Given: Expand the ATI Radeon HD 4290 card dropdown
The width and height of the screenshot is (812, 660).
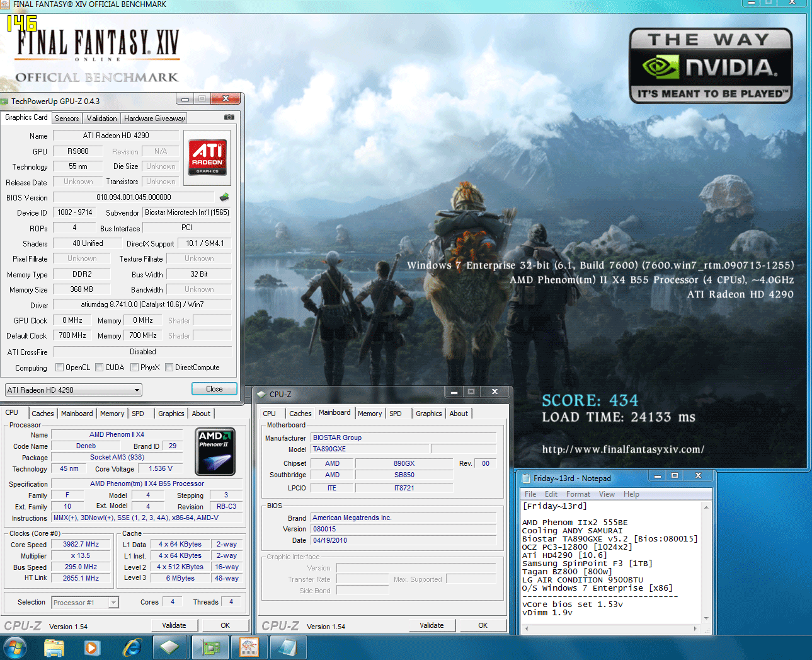Looking at the screenshot, I should pyautogui.click(x=74, y=390).
